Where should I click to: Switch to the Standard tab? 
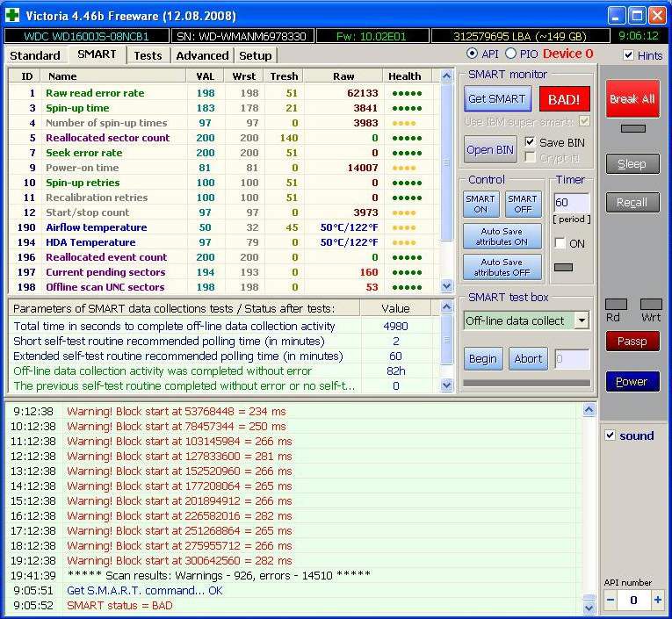pos(35,55)
